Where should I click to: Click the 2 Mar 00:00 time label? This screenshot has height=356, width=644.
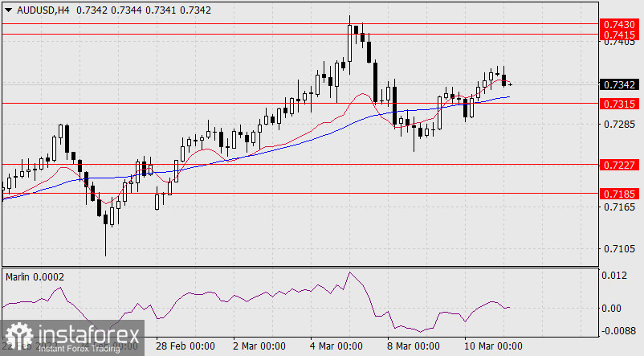(x=259, y=346)
